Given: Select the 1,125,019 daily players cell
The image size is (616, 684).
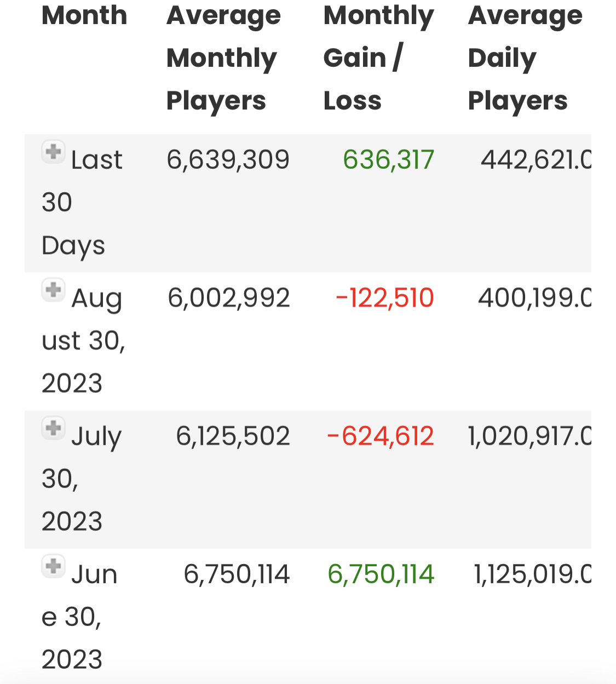Looking at the screenshot, I should pyautogui.click(x=532, y=574).
